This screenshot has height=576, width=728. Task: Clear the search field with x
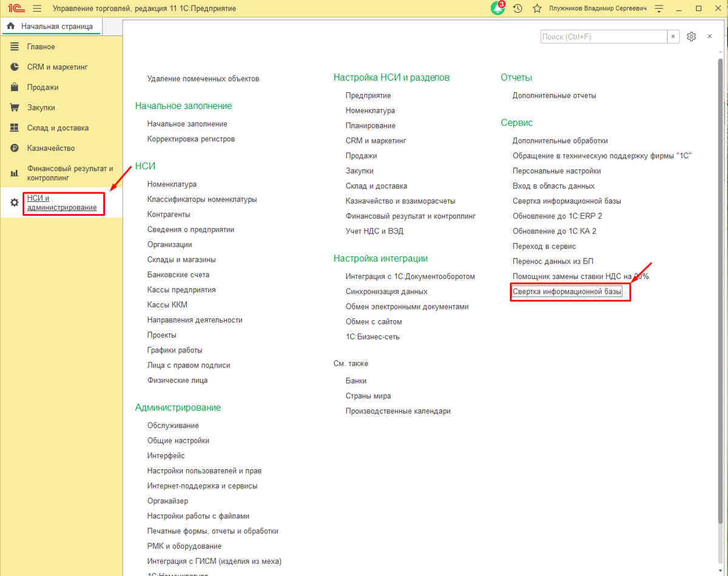click(673, 37)
